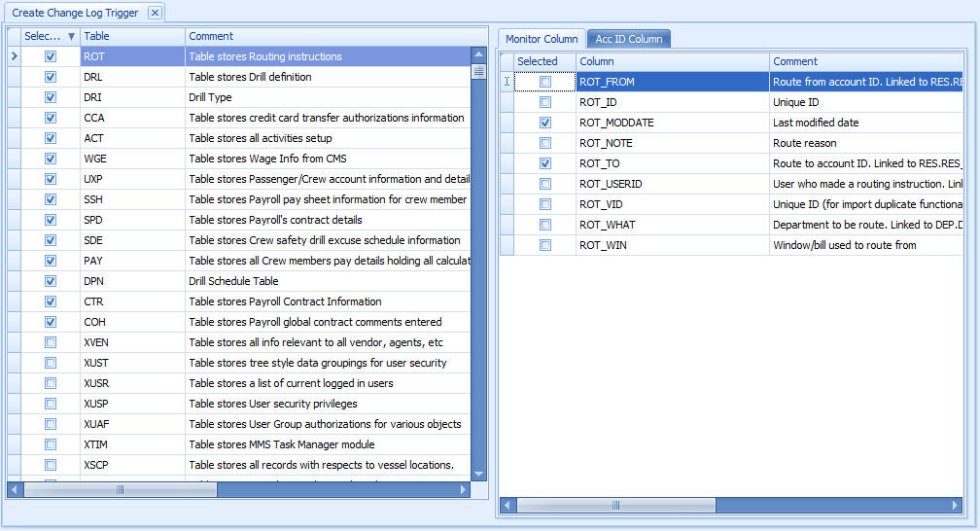Image resolution: width=980 pixels, height=531 pixels.
Task: Enable the ROT_WIN column checkbox
Action: point(545,245)
